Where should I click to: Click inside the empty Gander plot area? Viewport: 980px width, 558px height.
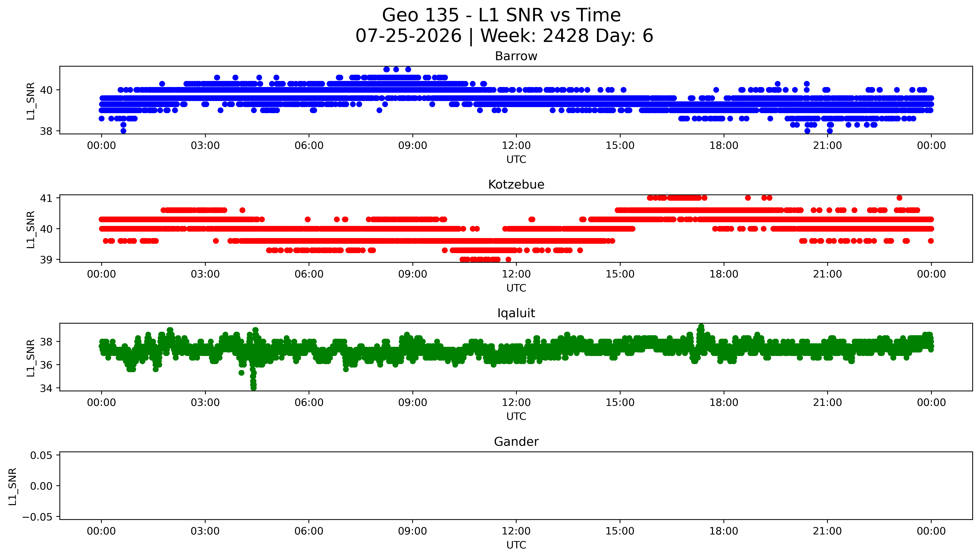point(516,486)
